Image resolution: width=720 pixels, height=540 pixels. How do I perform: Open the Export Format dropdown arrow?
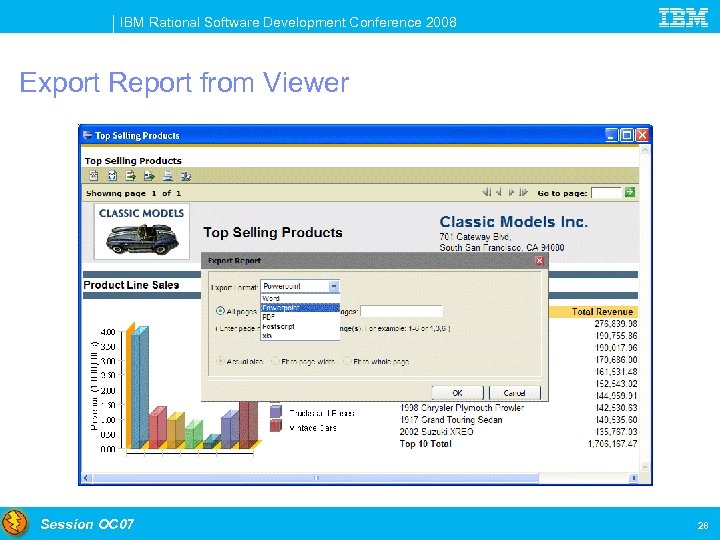pos(334,286)
